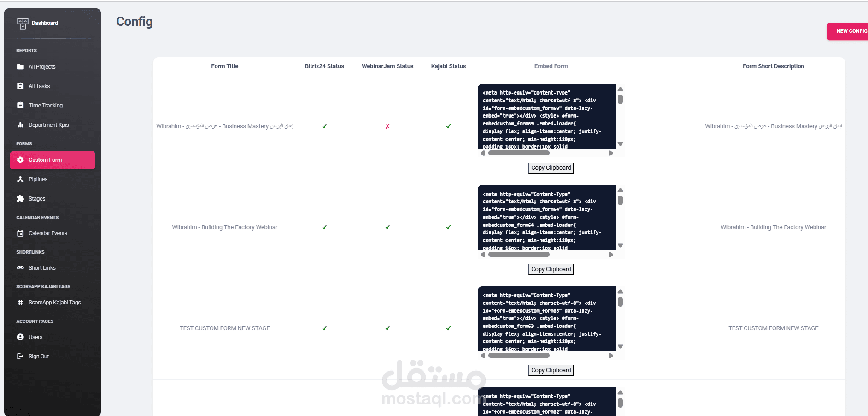Click the Bitrix24 Status column header
The height and width of the screenshot is (416, 868).
324,66
